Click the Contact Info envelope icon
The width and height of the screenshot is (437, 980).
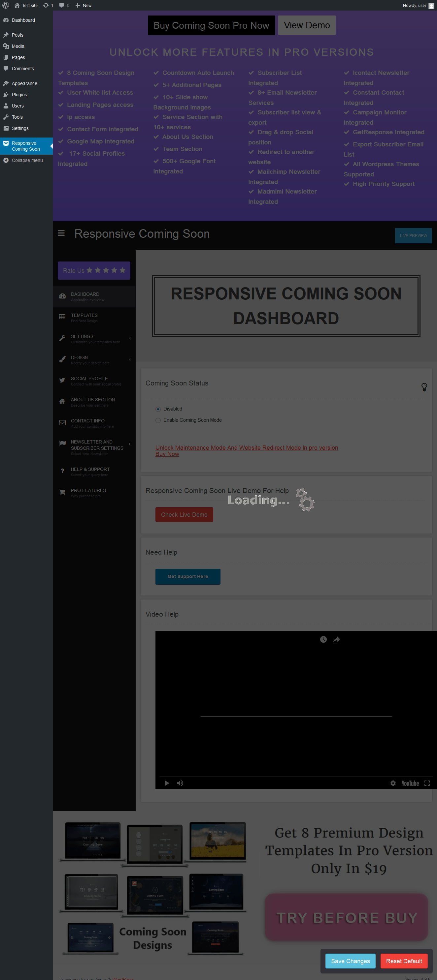62,422
